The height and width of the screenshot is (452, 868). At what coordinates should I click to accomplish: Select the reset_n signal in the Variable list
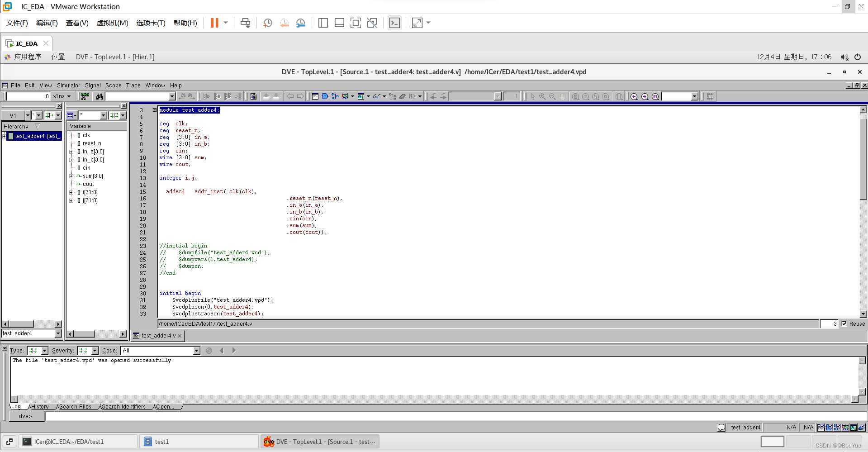pos(92,143)
